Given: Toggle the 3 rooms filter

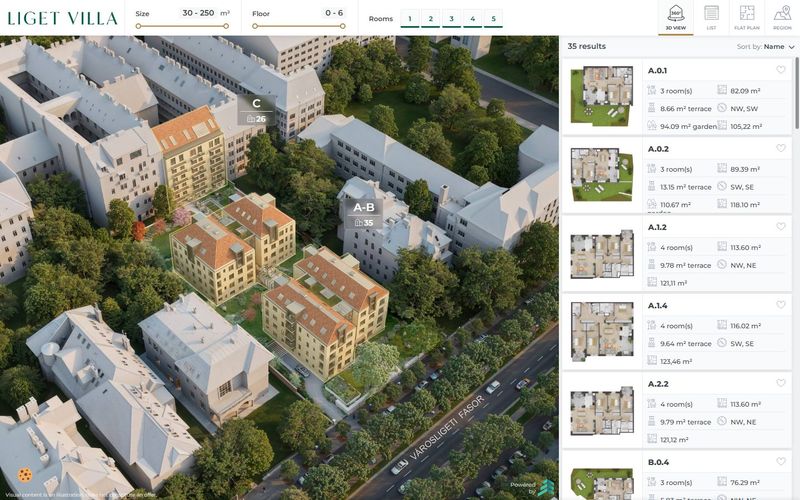Looking at the screenshot, I should pos(452,18).
